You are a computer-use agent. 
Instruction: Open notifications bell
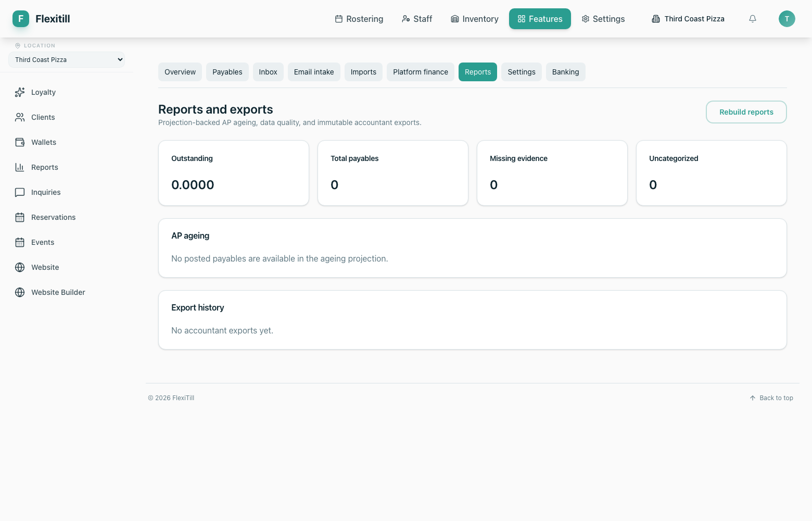point(753,19)
